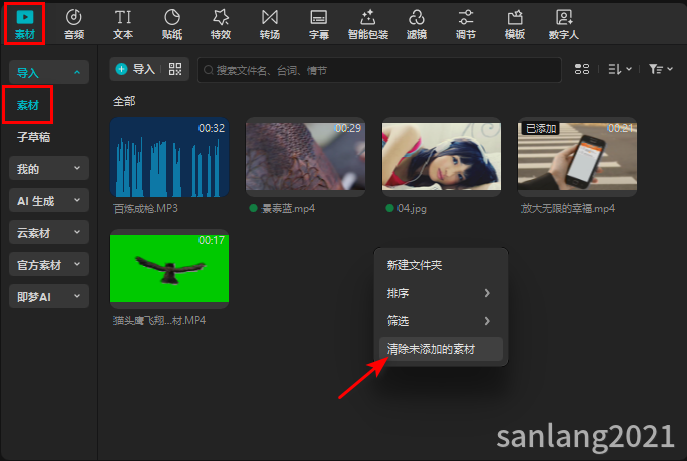Click the 导入 import button with plus

click(x=135, y=69)
